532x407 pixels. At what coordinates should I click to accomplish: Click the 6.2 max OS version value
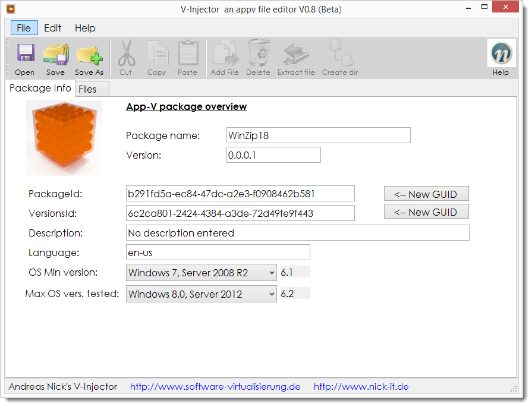[295, 294]
